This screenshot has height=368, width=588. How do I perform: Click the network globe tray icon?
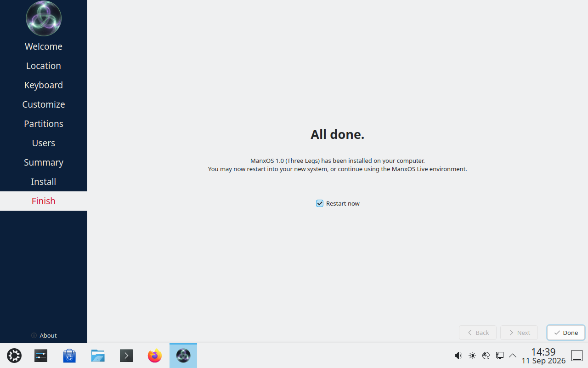point(486,356)
